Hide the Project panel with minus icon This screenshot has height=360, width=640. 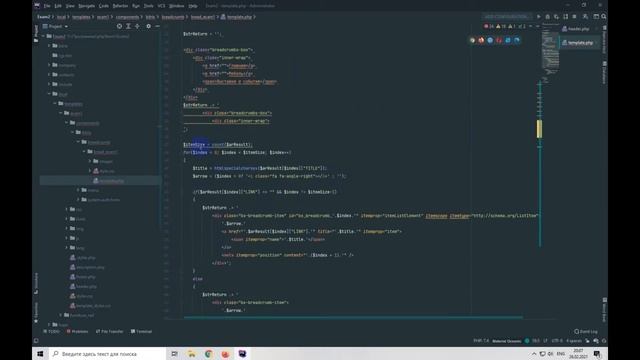pos(157,26)
